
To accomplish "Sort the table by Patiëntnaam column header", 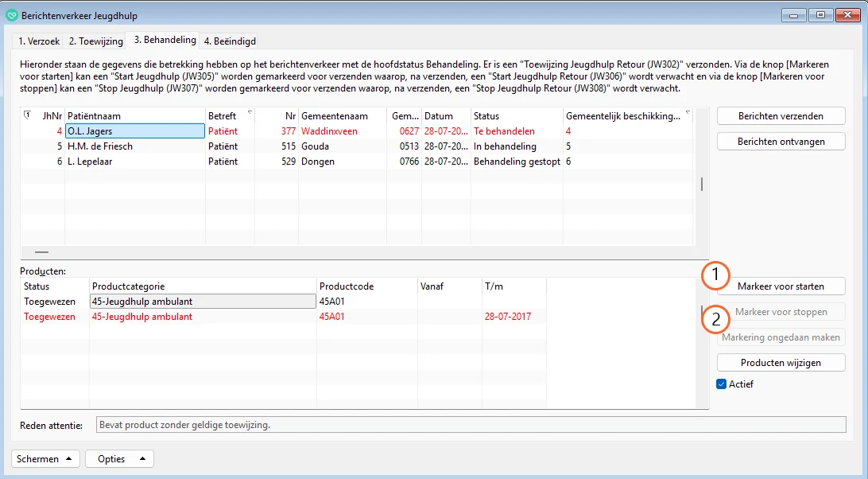I will (134, 116).
